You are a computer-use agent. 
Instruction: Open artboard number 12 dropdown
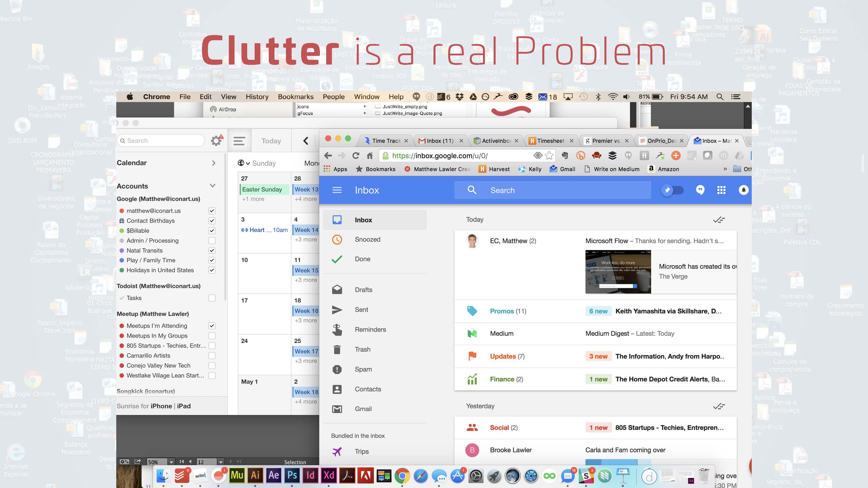[x=221, y=462]
